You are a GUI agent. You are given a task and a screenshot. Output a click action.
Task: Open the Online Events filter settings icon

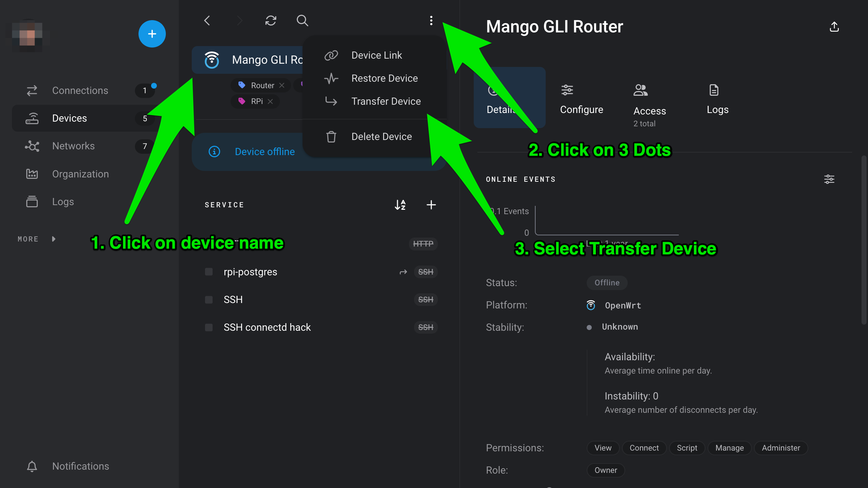(x=829, y=179)
